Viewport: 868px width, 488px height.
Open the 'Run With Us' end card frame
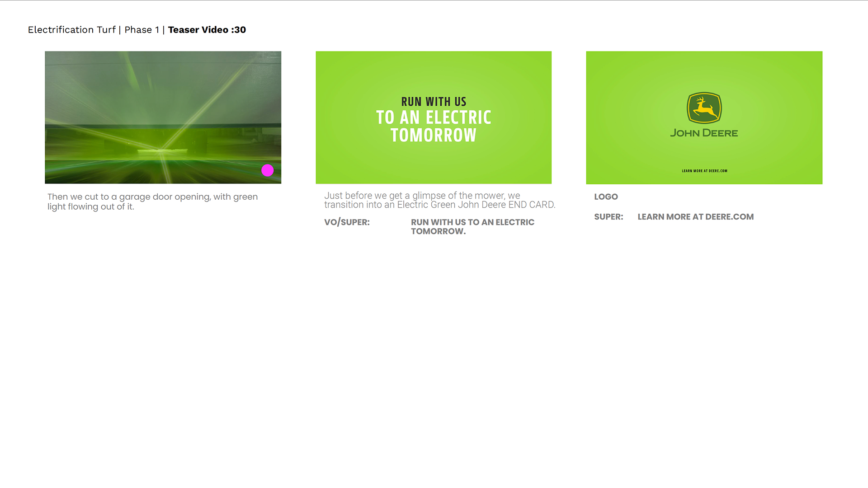pyautogui.click(x=434, y=117)
